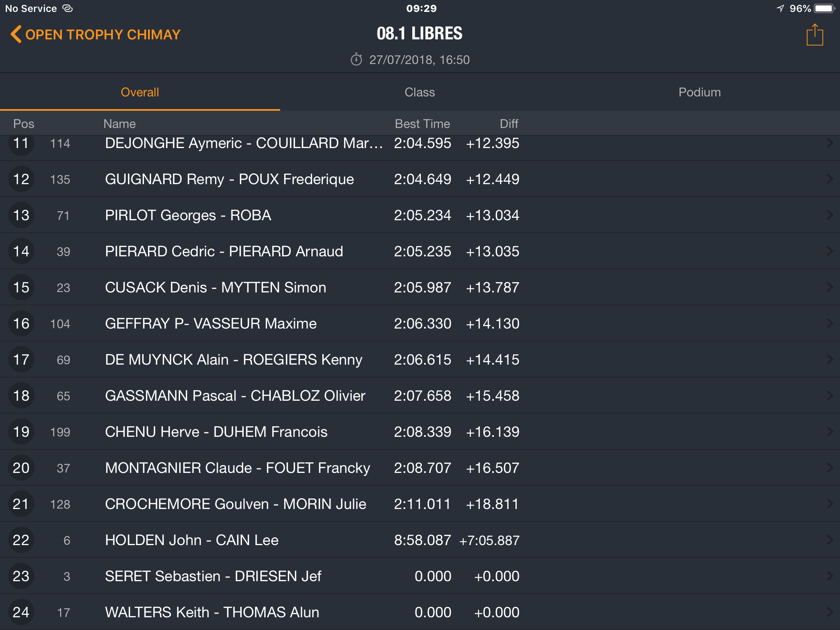This screenshot has width=840, height=630.
Task: Expand details chevron for HOLDEN John row
Action: pos(829,540)
